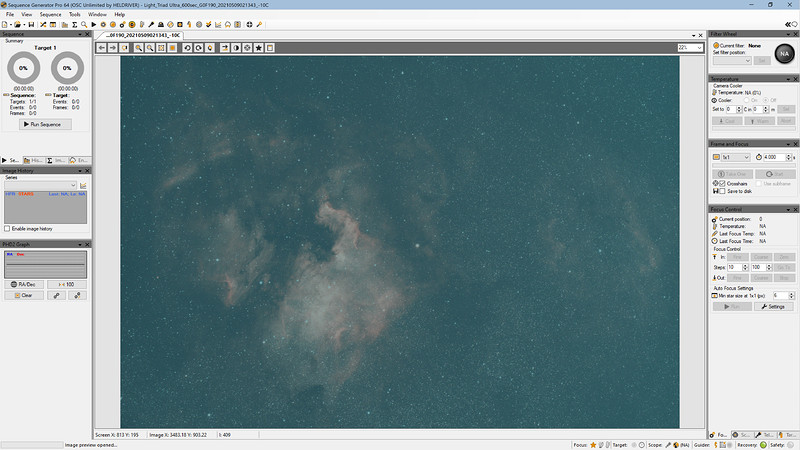Click the black star icon in image toolbar
Viewport: 800px width, 450px height.
click(259, 47)
